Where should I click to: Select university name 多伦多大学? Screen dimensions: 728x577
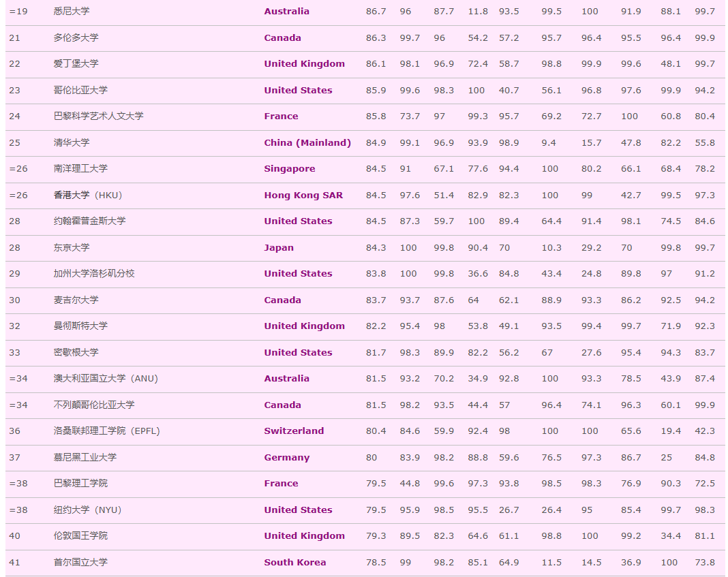(76, 38)
